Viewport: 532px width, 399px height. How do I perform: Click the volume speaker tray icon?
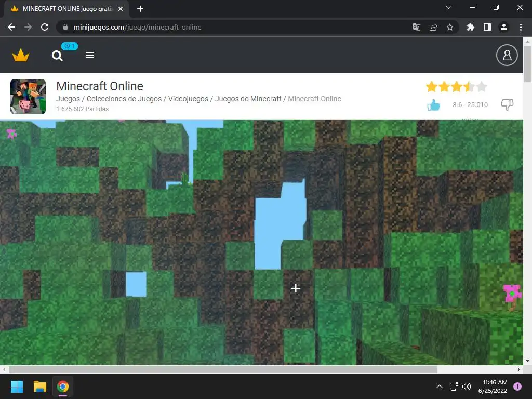pyautogui.click(x=467, y=387)
